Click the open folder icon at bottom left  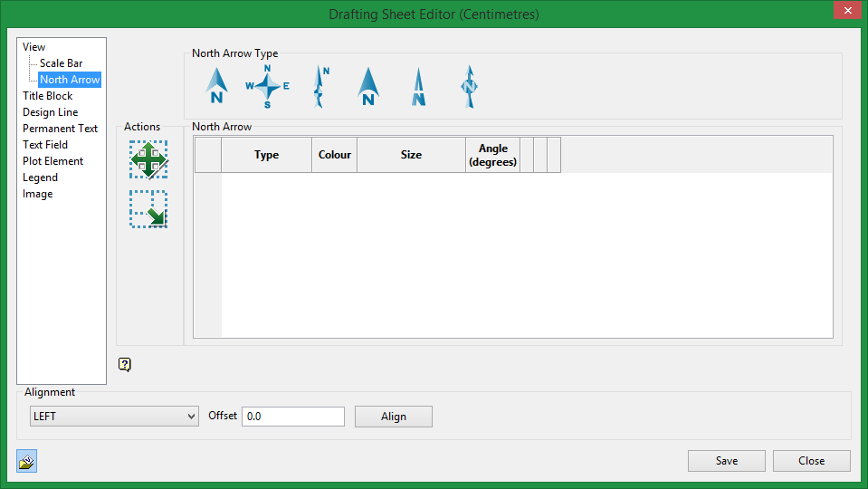[26, 462]
